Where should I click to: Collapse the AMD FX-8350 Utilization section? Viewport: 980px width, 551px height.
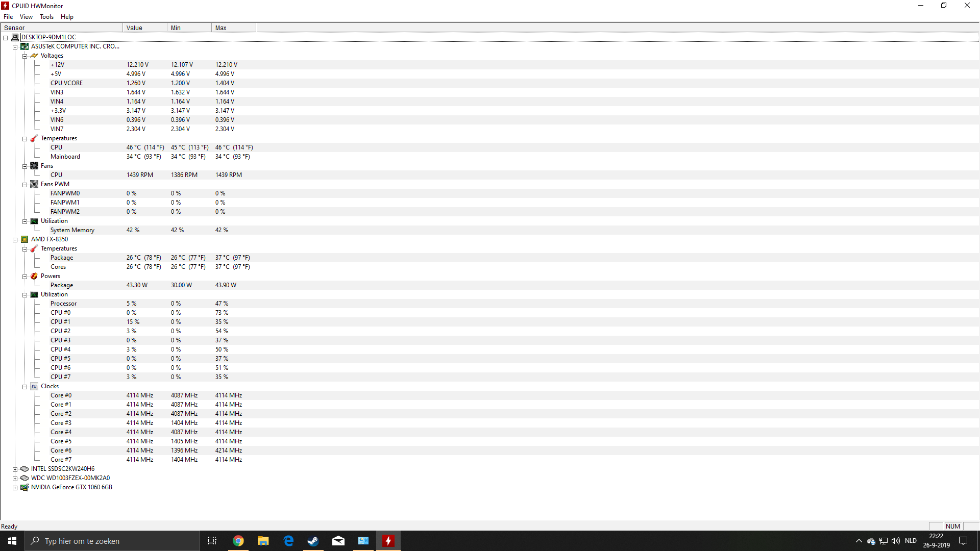tap(24, 295)
